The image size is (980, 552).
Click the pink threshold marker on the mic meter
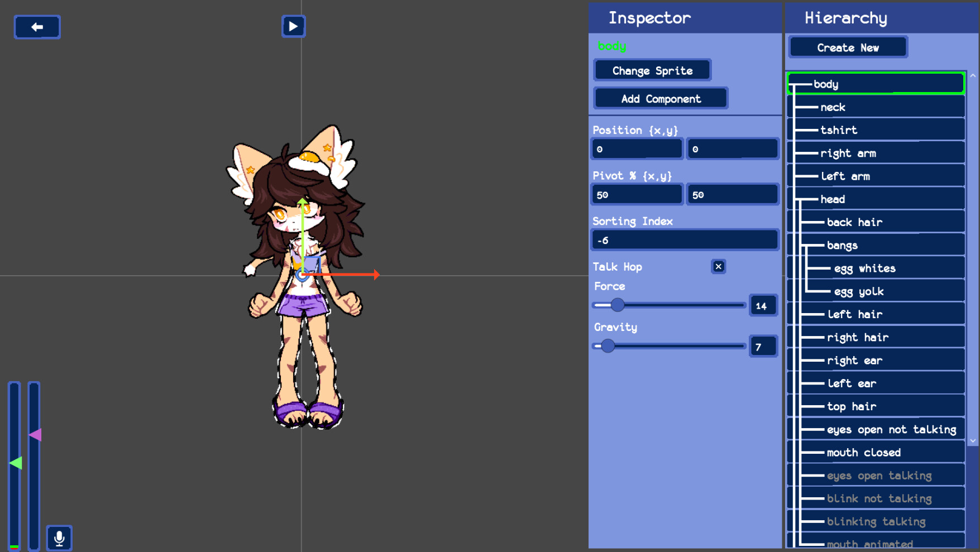tap(36, 434)
